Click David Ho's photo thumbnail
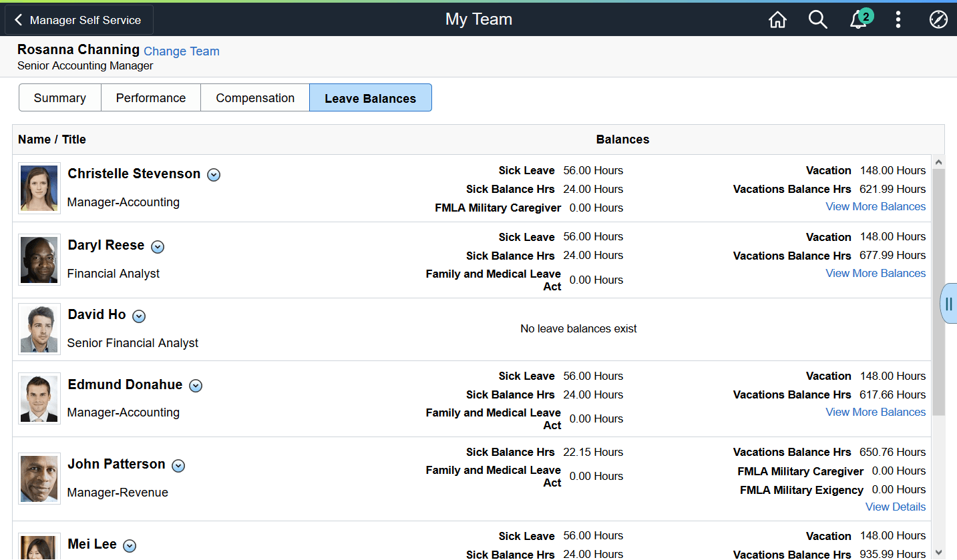The width and height of the screenshot is (957, 560). [x=39, y=329]
